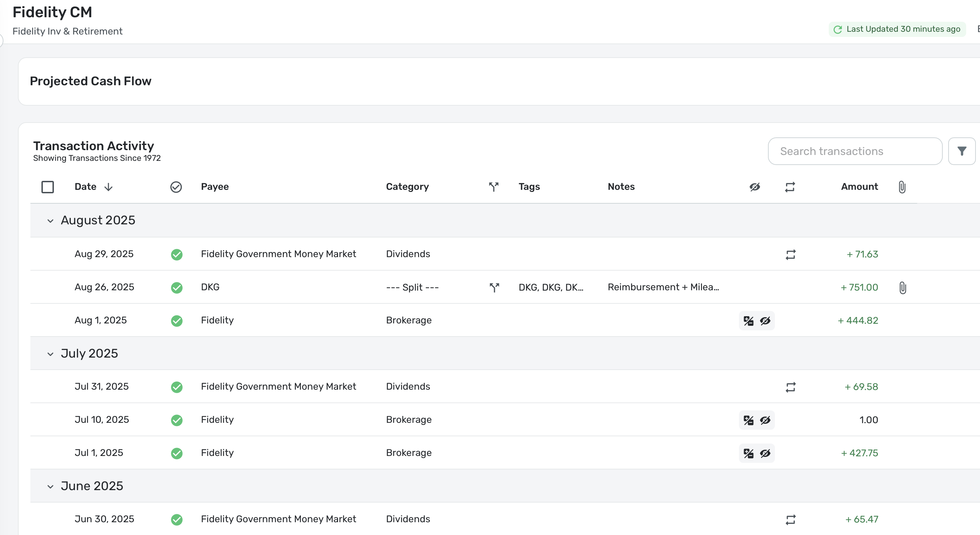
Task: Click recurring column header icon
Action: pos(790,187)
